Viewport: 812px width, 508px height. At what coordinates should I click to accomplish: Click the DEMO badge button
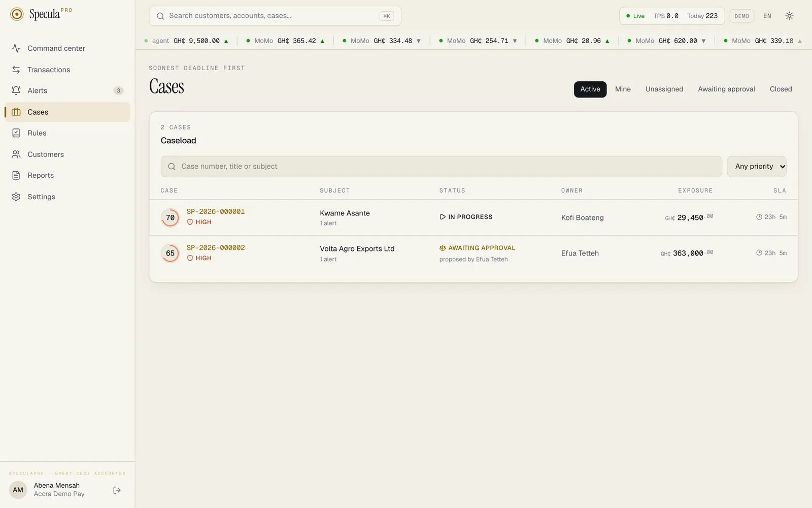(741, 16)
